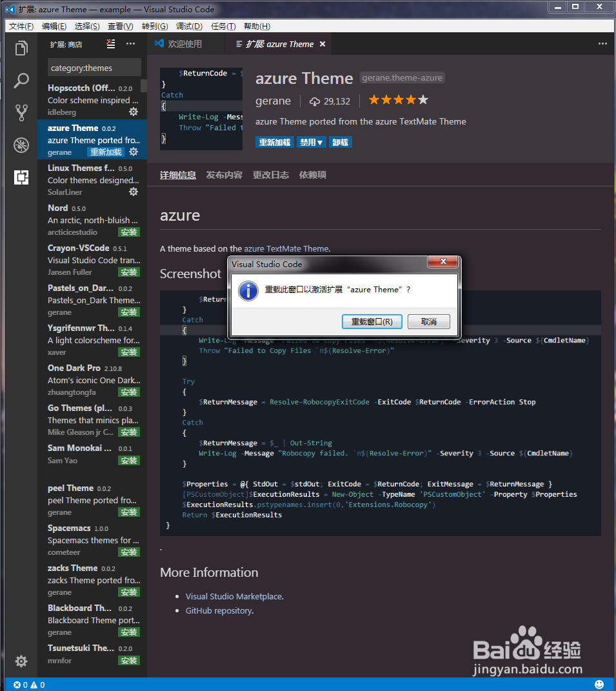This screenshot has width=616, height=691.
Task: Open the 转到(G) menu
Action: click(x=155, y=26)
